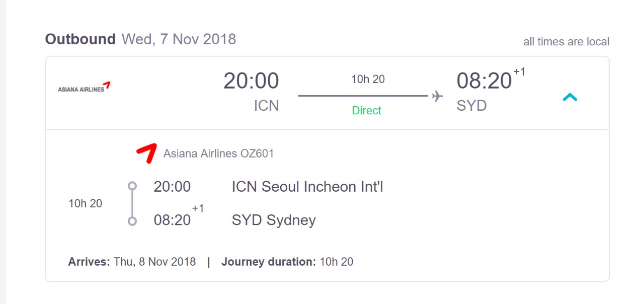Click the 20:00 departure time in header
Viewport: 644px width, 304px height.
point(251,81)
